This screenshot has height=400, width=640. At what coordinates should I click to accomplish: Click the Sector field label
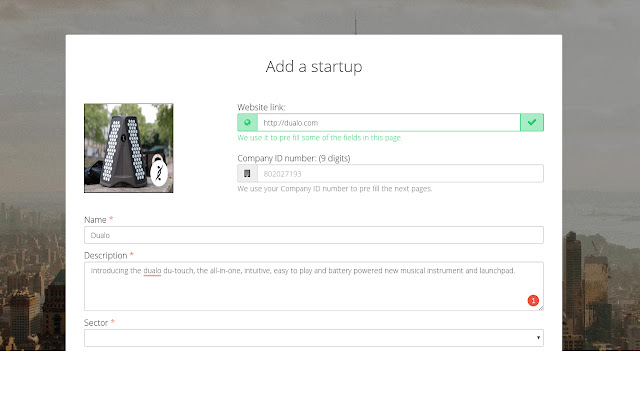[98, 322]
